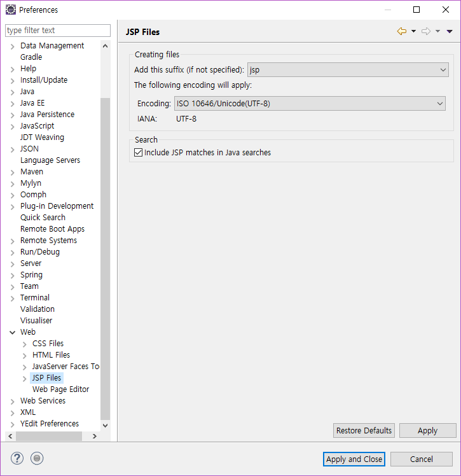Collapse the Web tree node
The width and height of the screenshot is (461, 476).
coord(13,332)
